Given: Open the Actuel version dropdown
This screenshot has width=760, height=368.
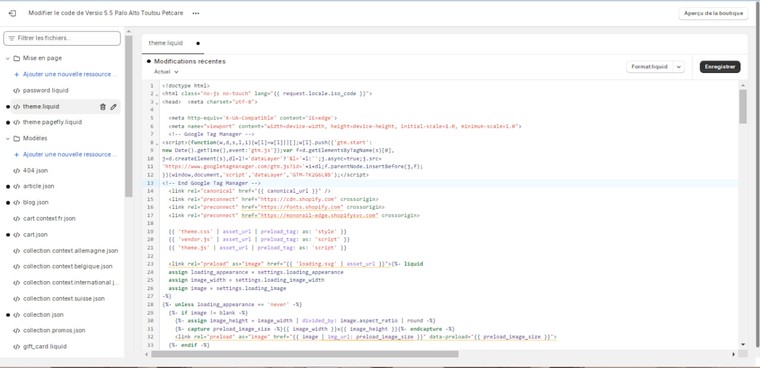Looking at the screenshot, I should (x=166, y=72).
